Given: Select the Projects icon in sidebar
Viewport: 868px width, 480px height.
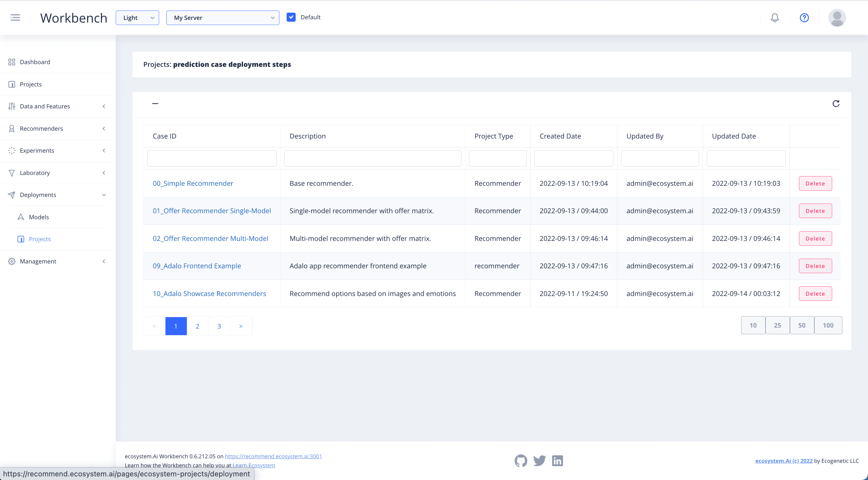Looking at the screenshot, I should tap(11, 84).
